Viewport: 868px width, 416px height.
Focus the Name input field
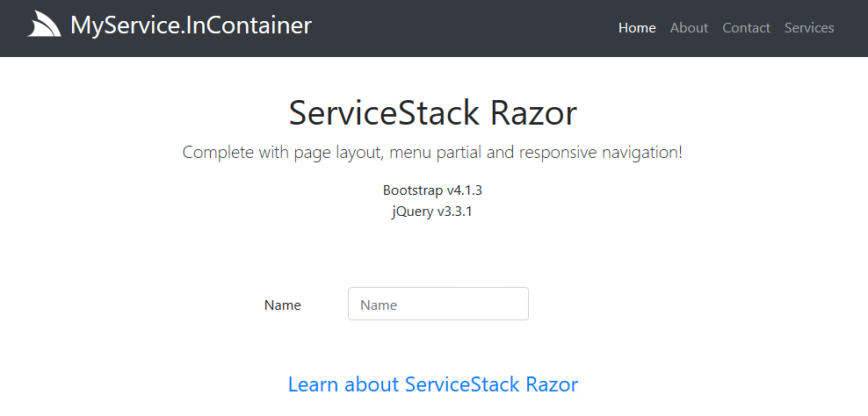[x=438, y=304]
